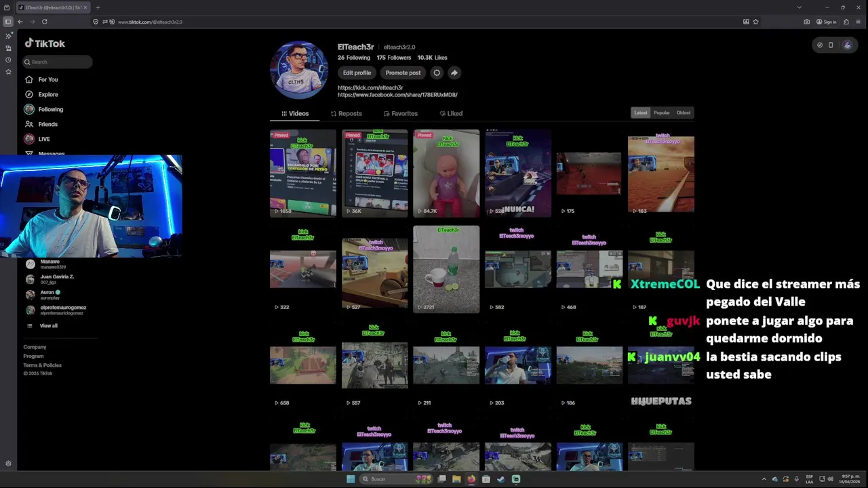Sort videos by Popular

point(662,113)
